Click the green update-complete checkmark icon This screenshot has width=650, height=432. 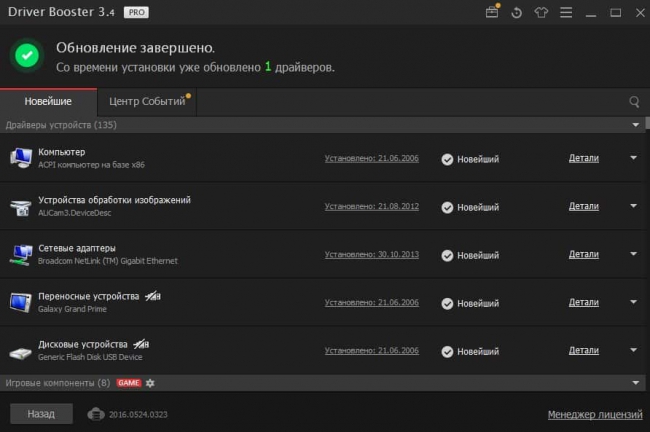[x=27, y=55]
